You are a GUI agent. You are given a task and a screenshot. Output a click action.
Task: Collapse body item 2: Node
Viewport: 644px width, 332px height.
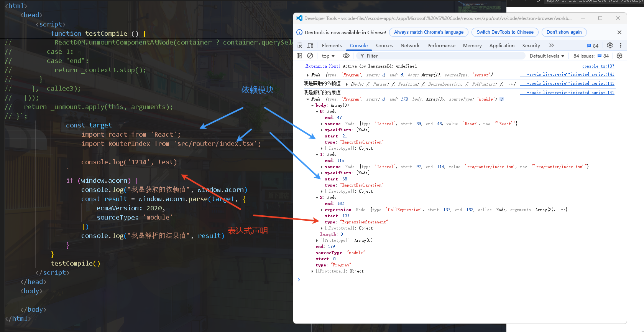click(317, 197)
